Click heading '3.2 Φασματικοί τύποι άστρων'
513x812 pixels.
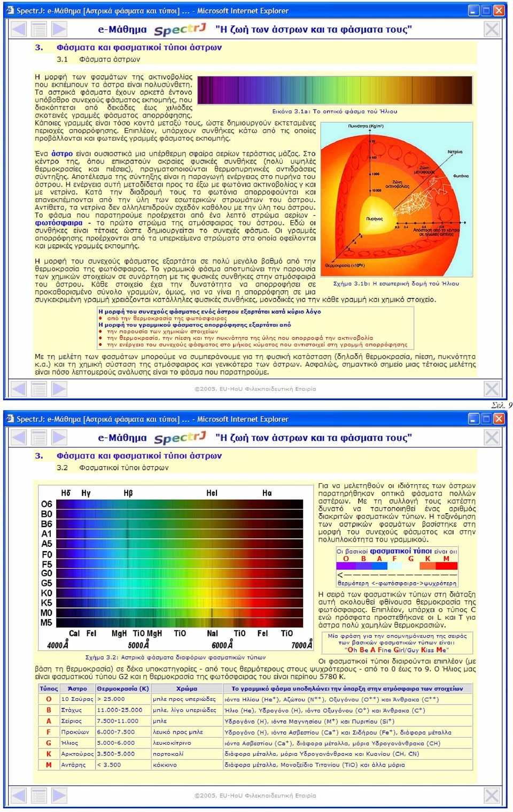(x=113, y=468)
